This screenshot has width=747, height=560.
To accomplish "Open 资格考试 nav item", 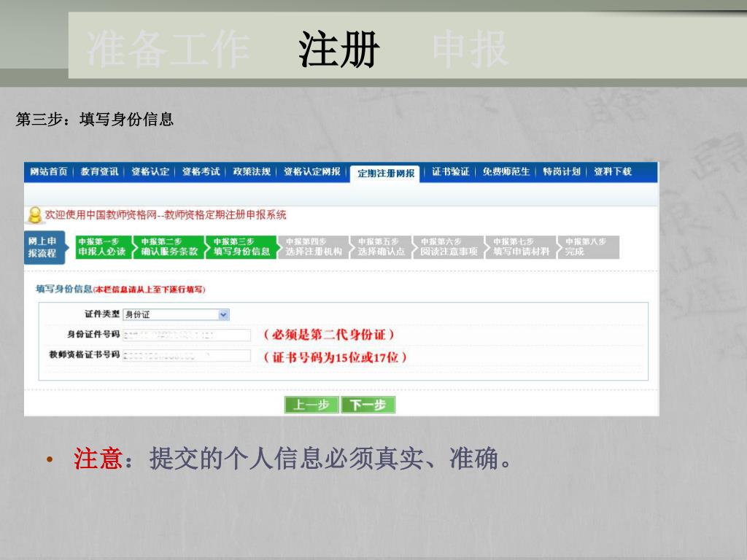I will point(201,171).
